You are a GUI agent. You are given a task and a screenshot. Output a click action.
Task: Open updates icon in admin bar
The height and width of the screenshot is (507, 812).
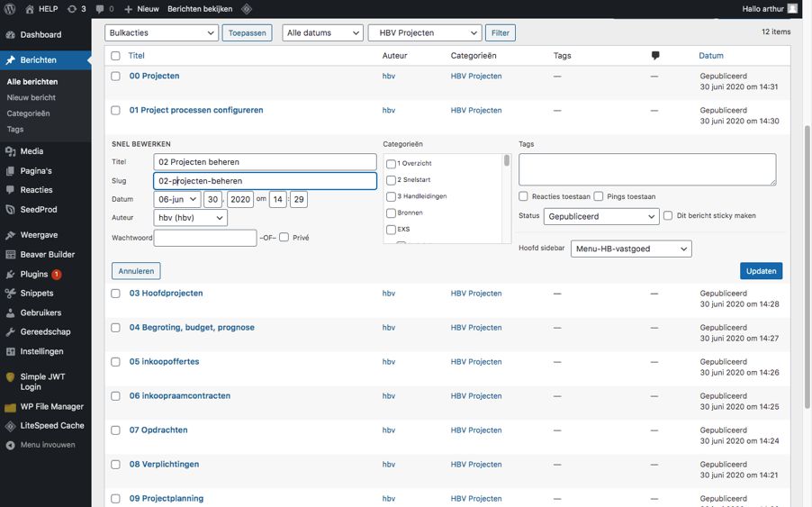coord(71,9)
